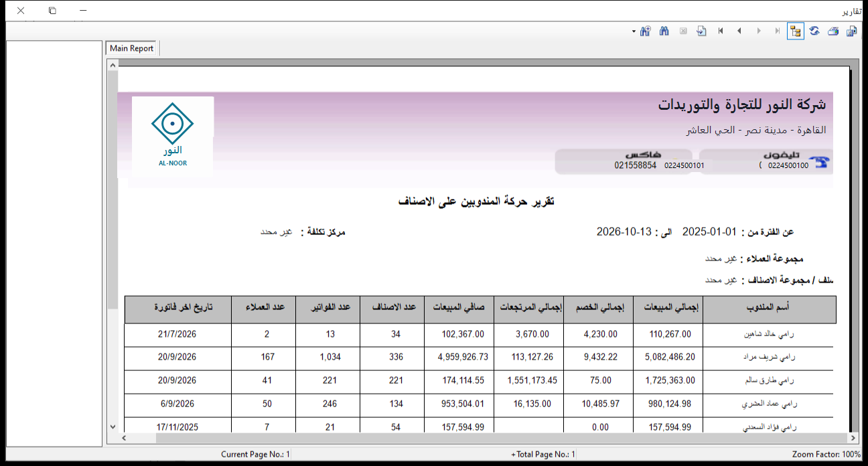Click the vertical scrollbar up arrow
This screenshot has width=868, height=466.
click(113, 66)
